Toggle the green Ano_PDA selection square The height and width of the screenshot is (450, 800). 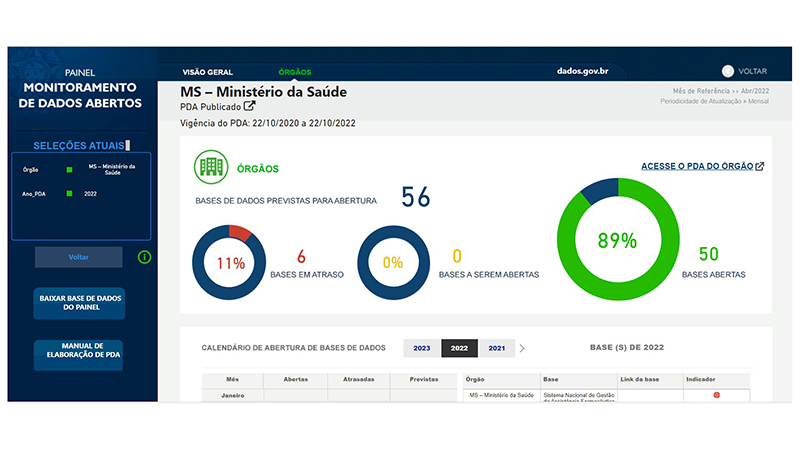pyautogui.click(x=69, y=193)
